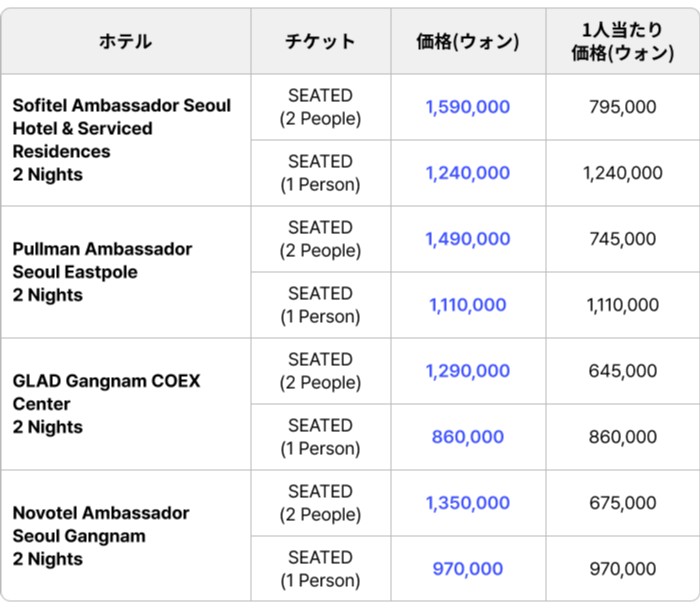Click the 1人当たり価格(ウォン) column header
Image resolution: width=700 pixels, height=609 pixels.
622,42
